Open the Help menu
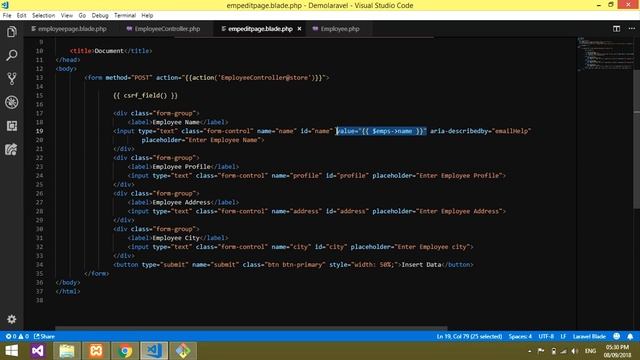 tap(147, 16)
